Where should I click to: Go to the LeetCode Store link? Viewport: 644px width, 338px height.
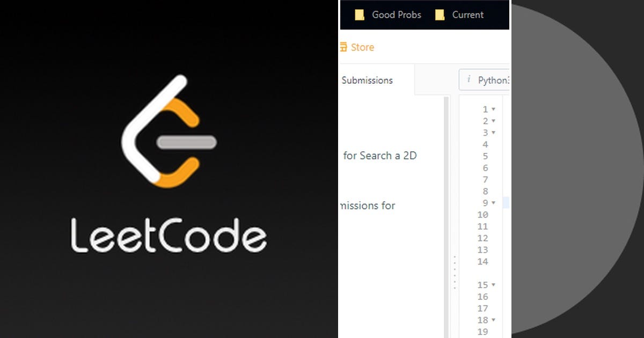pyautogui.click(x=357, y=47)
